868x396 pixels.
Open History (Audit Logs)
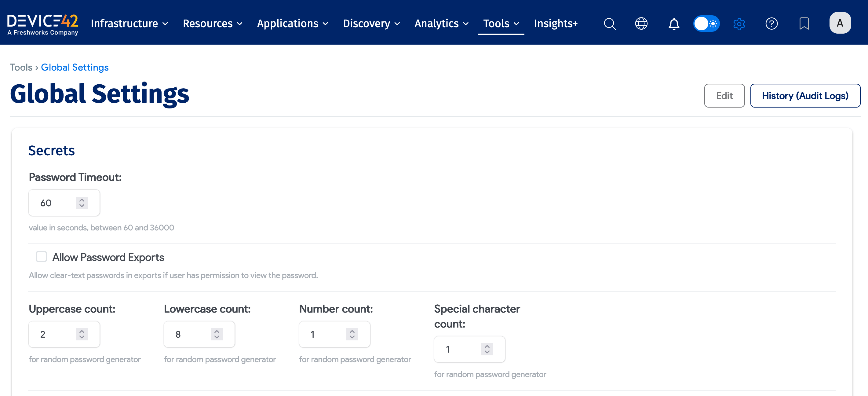(805, 96)
